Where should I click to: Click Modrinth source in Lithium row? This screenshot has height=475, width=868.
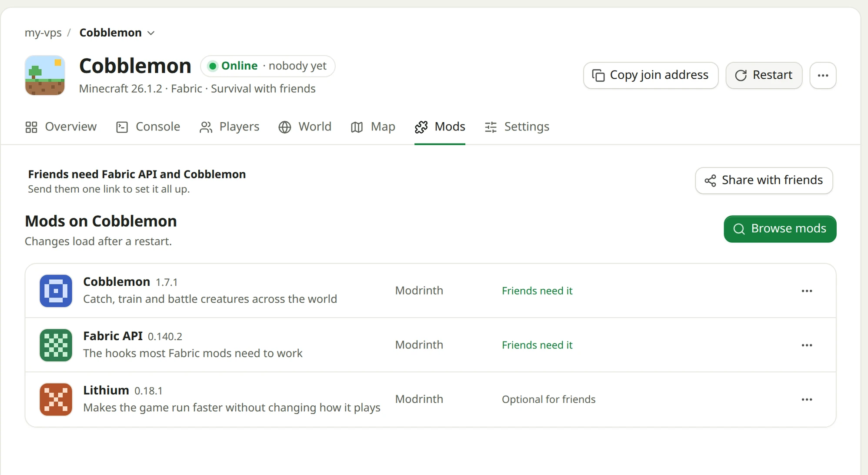[419, 399]
